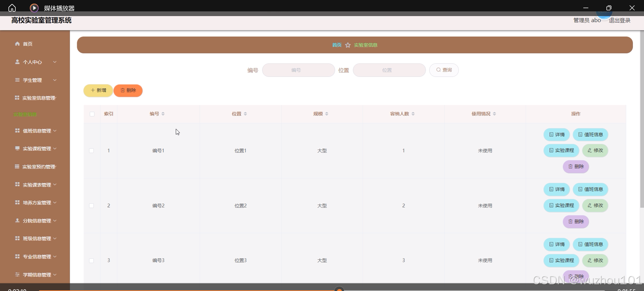644x291 pixels.
Task: Open 实验课程 for row 编号2
Action: tap(561, 205)
